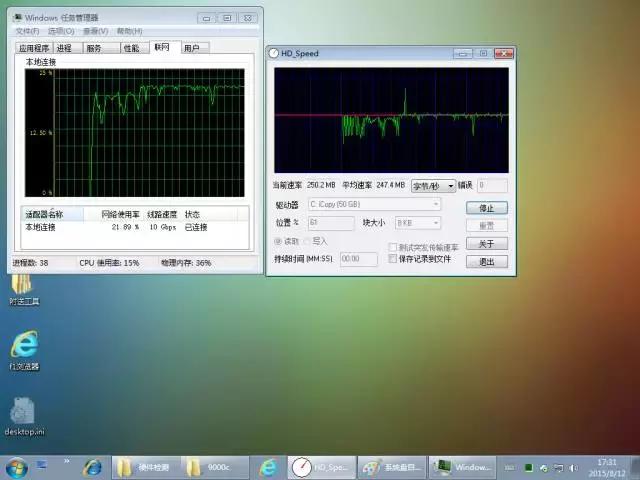Click the Windows Start orb
Viewport: 640px width, 480px height.
click(x=17, y=467)
